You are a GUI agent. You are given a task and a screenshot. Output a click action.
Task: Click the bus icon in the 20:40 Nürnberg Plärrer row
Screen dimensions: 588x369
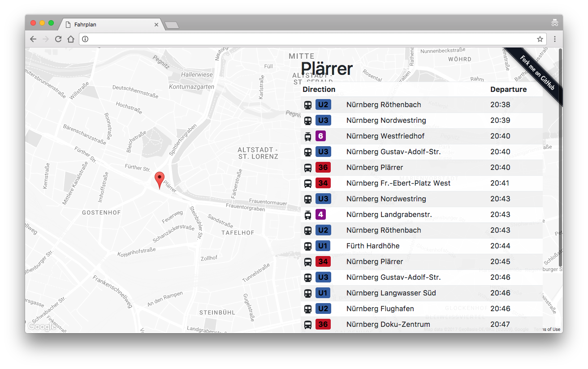[308, 168]
